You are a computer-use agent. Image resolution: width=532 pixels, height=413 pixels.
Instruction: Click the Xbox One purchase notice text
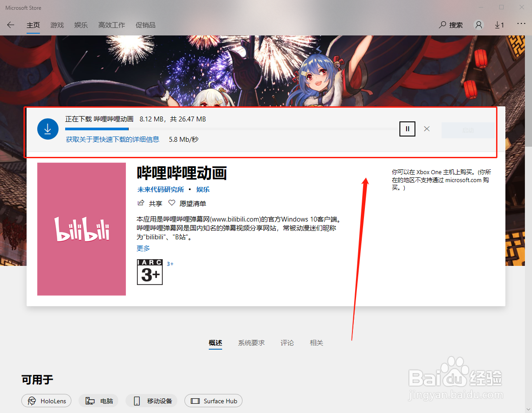pyautogui.click(x=442, y=180)
